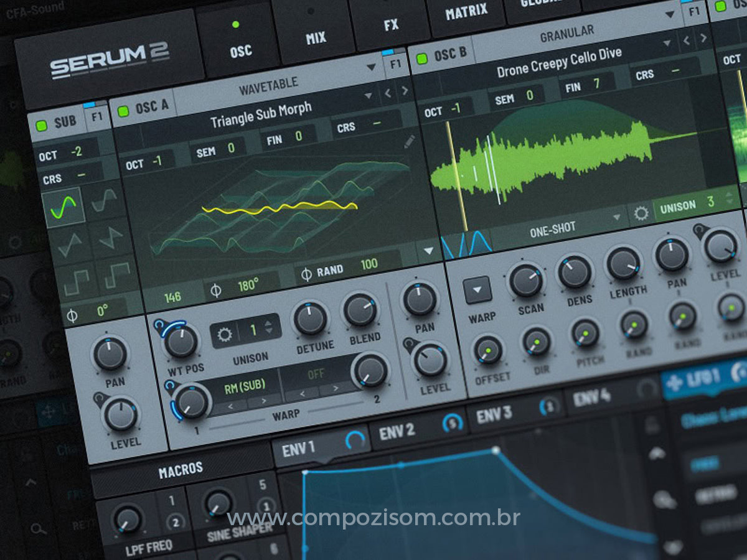Click the OSC B FIN 7 field
This screenshot has height=560, width=747.
[588, 85]
